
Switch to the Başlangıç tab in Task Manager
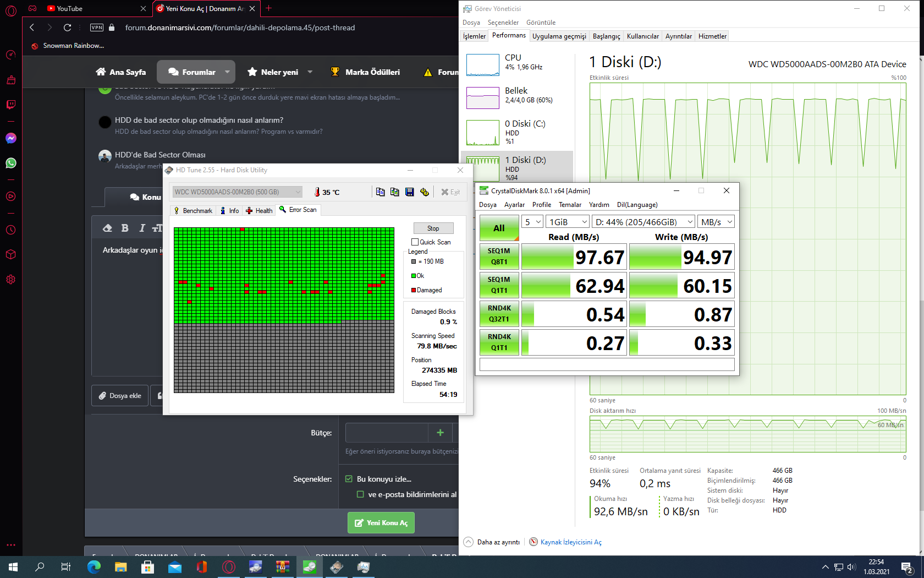tap(606, 36)
